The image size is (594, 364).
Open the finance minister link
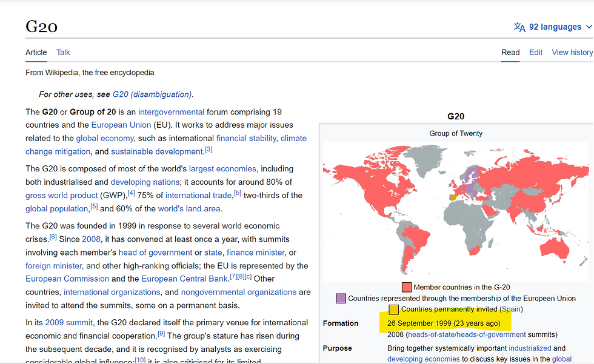coord(256,253)
